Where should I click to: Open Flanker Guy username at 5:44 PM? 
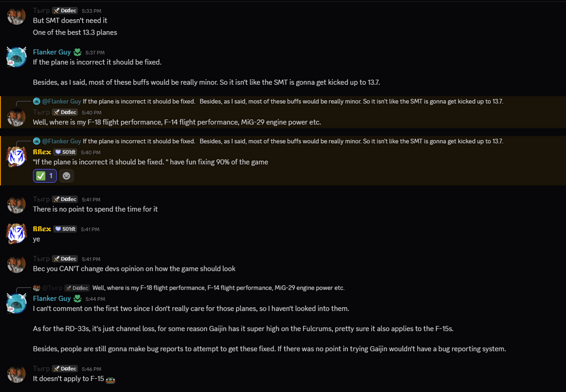(x=52, y=298)
